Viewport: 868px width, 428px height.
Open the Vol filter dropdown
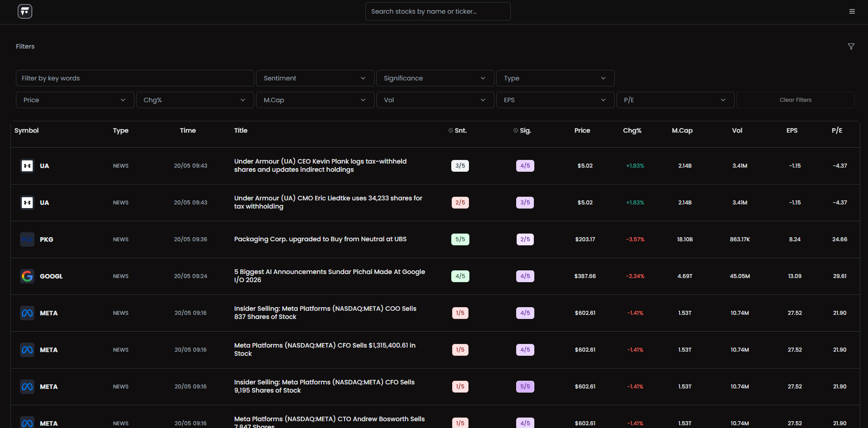pos(435,100)
